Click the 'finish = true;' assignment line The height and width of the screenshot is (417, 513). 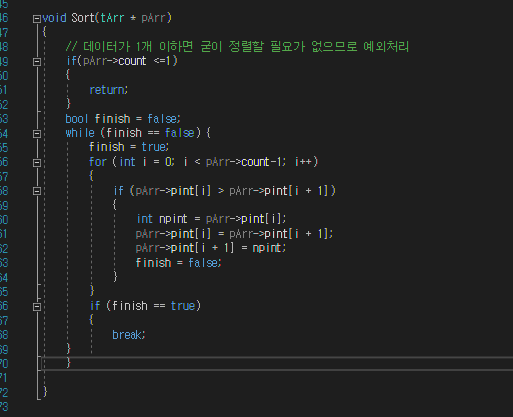[129, 147]
